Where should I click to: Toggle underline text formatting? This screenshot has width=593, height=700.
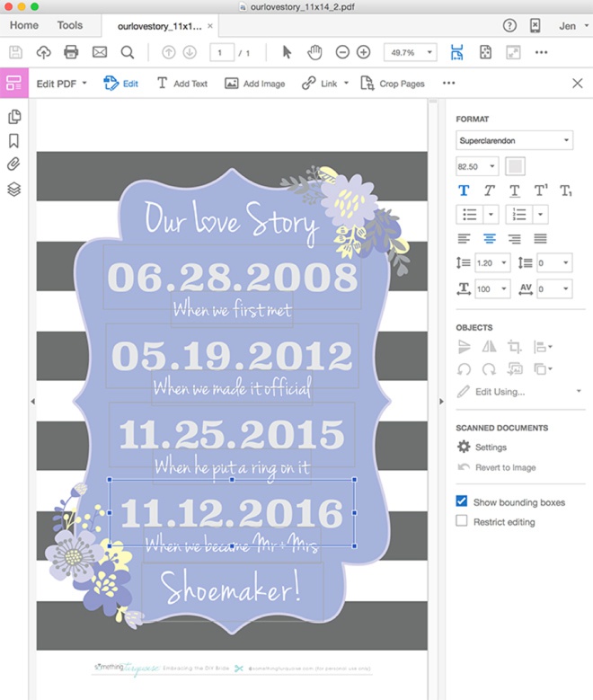coord(515,191)
